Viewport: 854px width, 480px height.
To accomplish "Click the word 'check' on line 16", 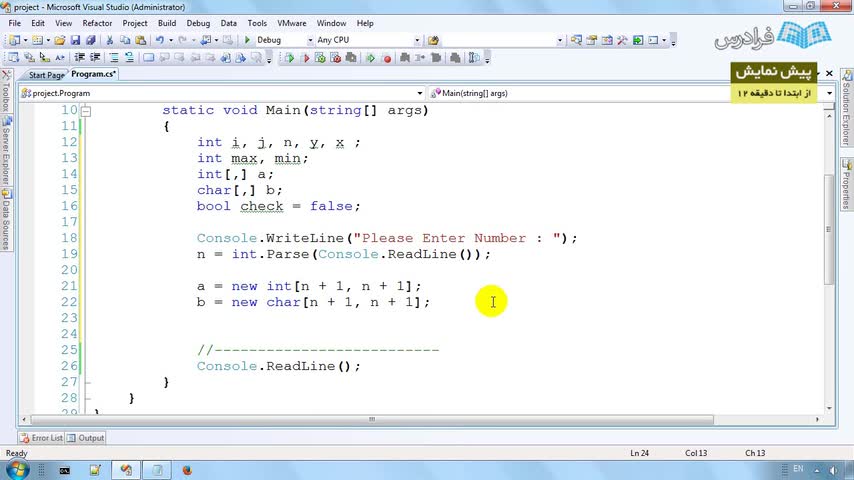I will click(x=262, y=206).
